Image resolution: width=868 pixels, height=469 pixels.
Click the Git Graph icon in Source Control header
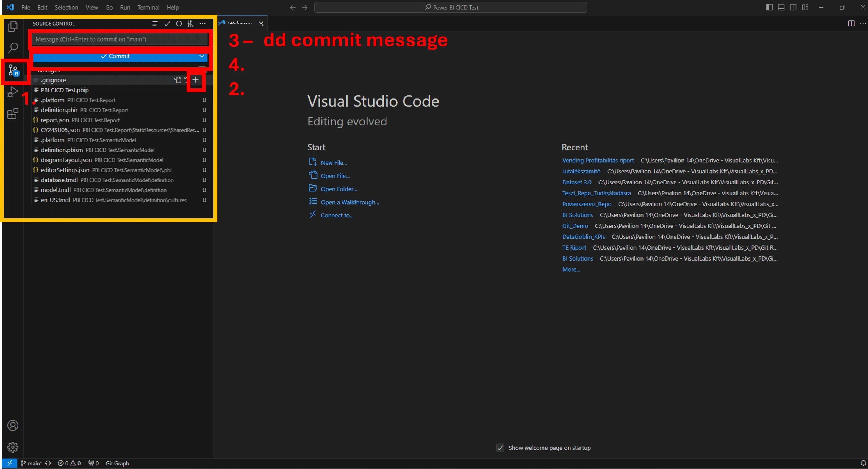coord(191,24)
